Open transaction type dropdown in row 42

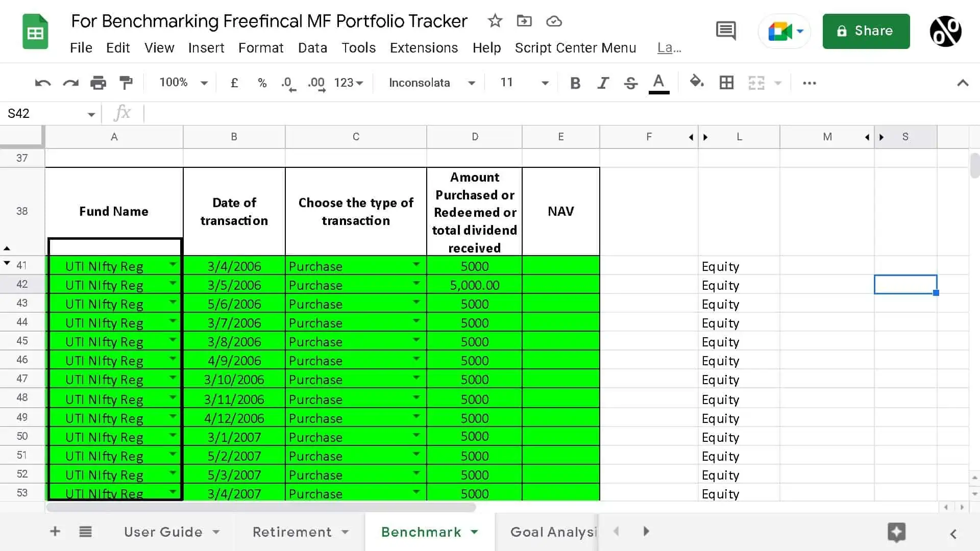416,283
